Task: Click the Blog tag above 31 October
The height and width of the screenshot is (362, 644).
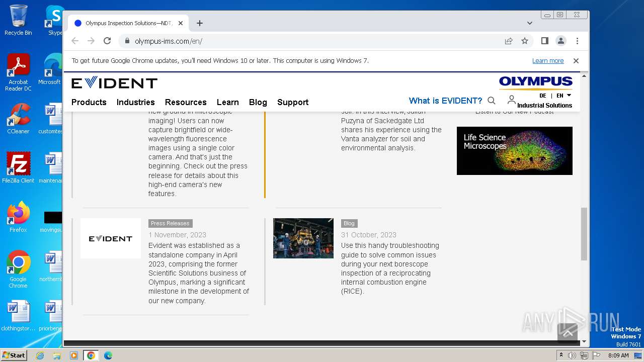Action: pos(349,223)
